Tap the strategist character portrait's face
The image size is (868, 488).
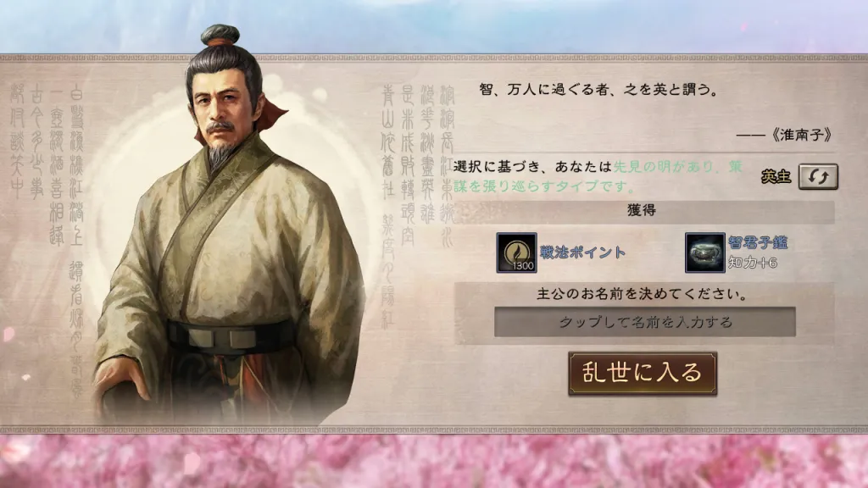[x=223, y=106]
